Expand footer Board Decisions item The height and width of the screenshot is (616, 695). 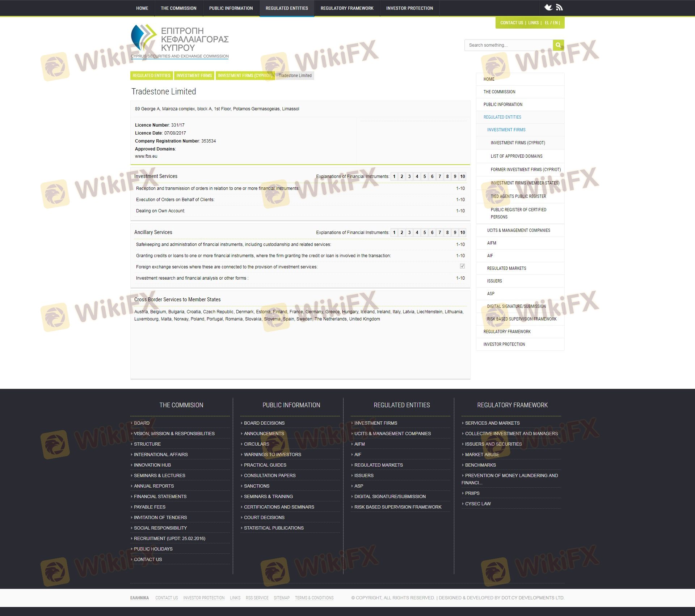pyautogui.click(x=264, y=423)
